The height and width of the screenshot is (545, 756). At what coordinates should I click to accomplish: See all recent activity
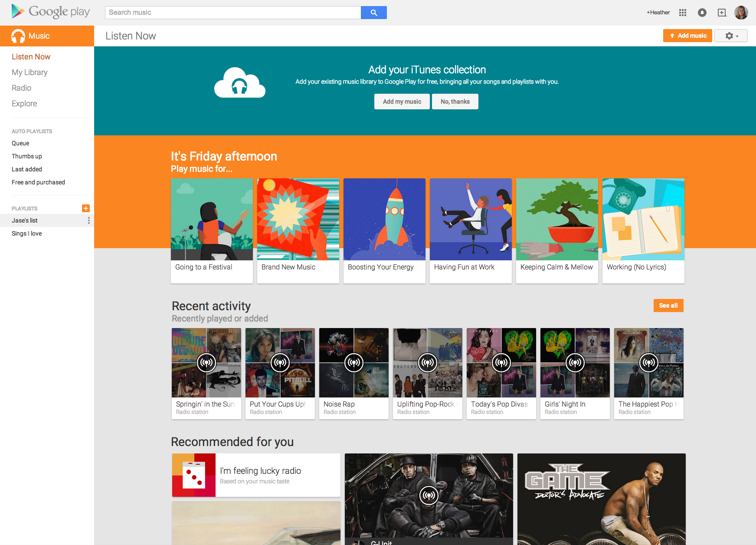pos(668,305)
